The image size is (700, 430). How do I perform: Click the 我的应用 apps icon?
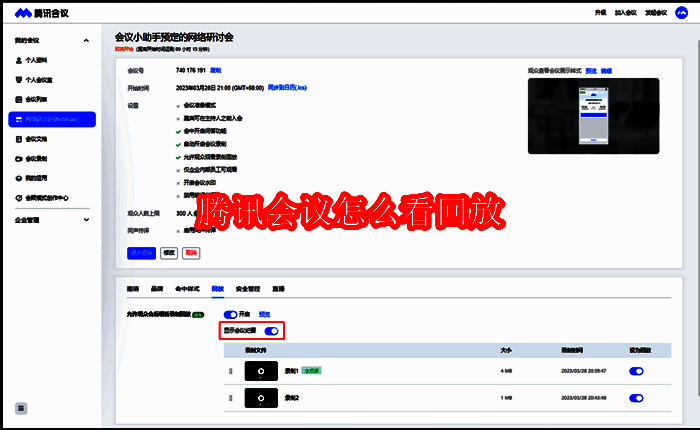[x=19, y=178]
